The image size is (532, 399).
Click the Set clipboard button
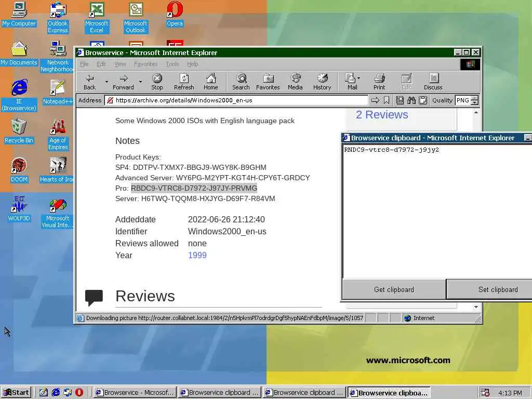489,289
